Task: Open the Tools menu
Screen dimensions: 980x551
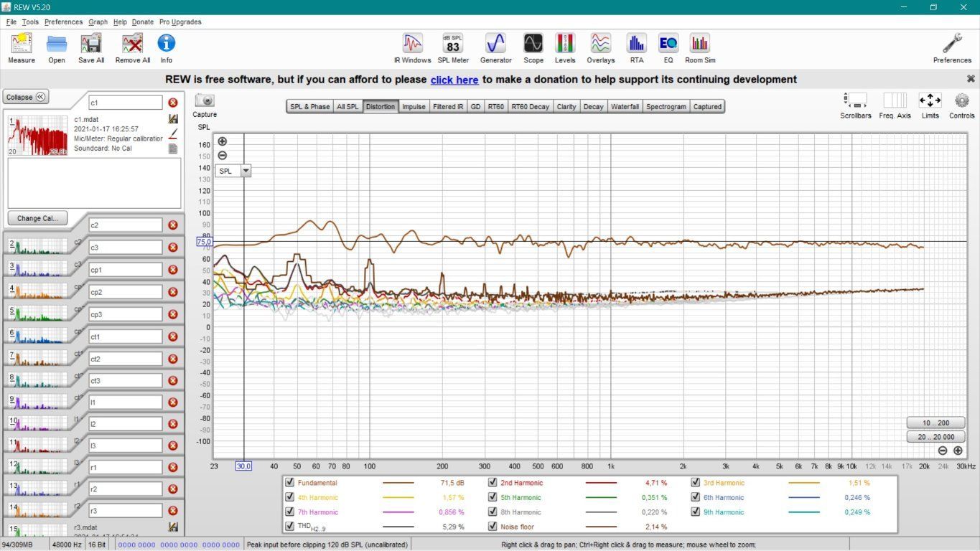Action: pyautogui.click(x=30, y=22)
